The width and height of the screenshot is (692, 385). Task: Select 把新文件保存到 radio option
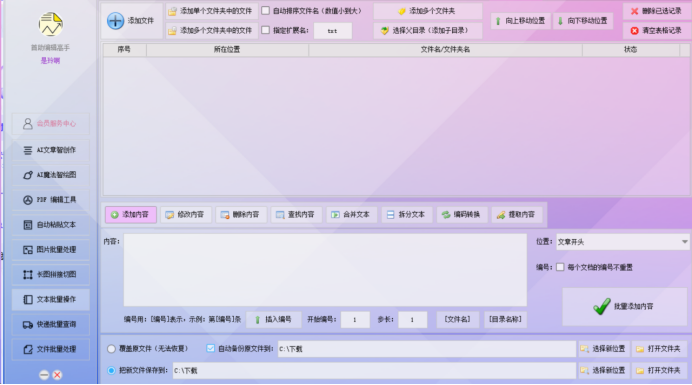click(x=111, y=370)
